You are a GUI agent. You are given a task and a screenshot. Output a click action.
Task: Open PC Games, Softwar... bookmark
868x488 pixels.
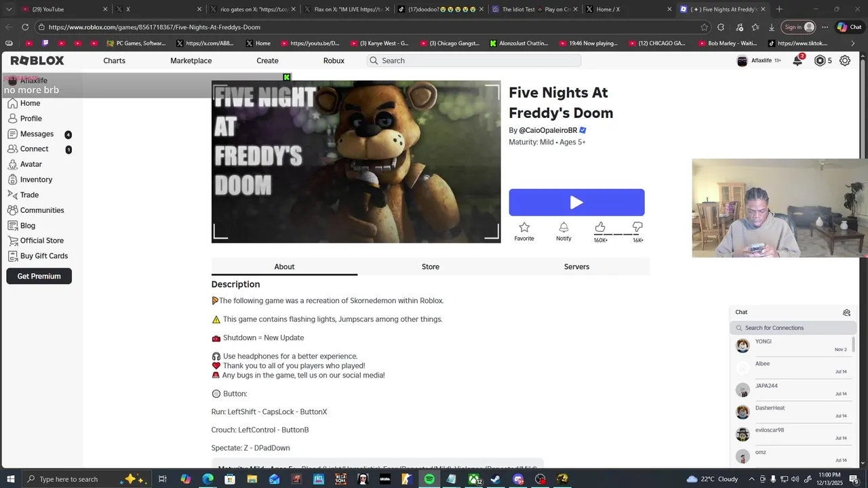[x=136, y=43]
